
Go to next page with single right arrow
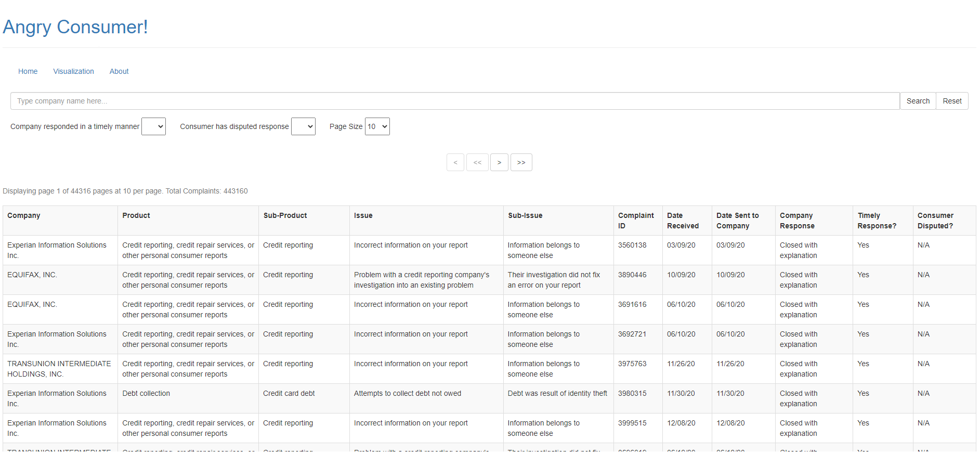click(x=499, y=162)
